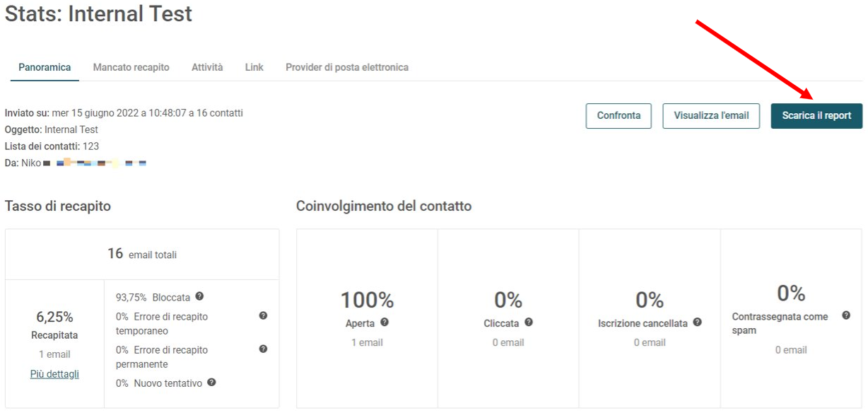868x413 pixels.
Task: Click help icon for Errore di recapito permanente
Action: [x=263, y=349]
